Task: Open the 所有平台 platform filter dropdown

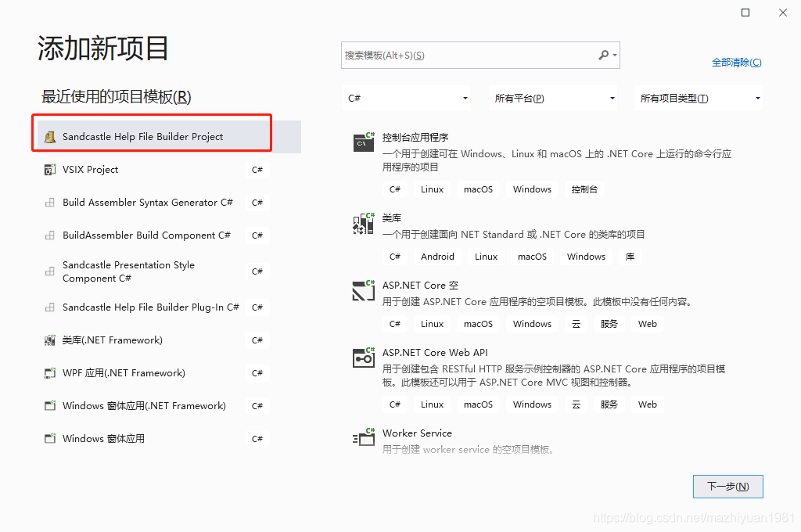Action: [x=554, y=98]
